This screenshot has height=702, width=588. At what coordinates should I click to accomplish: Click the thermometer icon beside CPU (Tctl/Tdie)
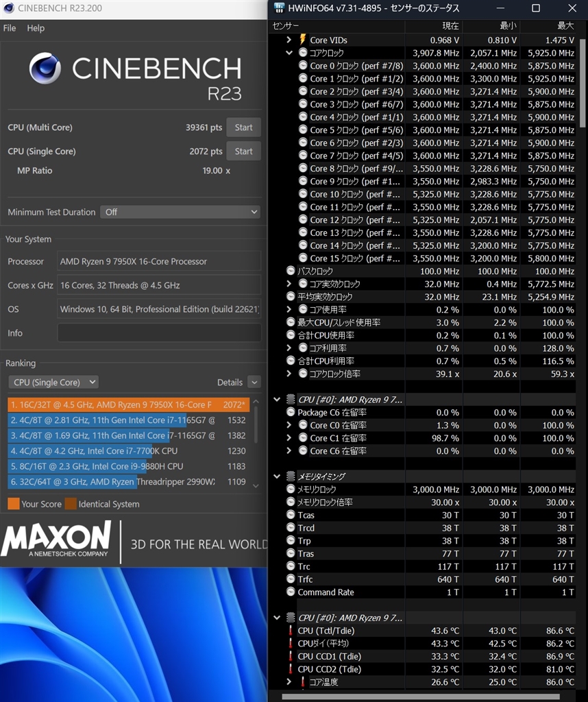pos(291,630)
